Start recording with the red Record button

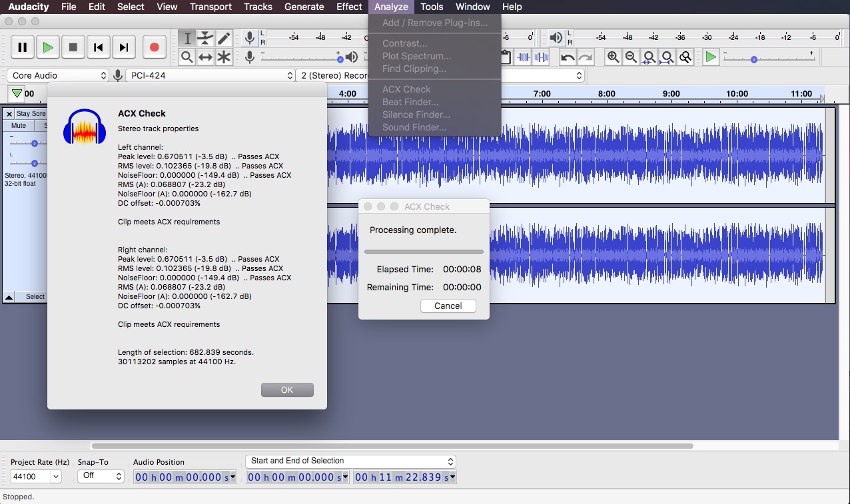pos(154,47)
